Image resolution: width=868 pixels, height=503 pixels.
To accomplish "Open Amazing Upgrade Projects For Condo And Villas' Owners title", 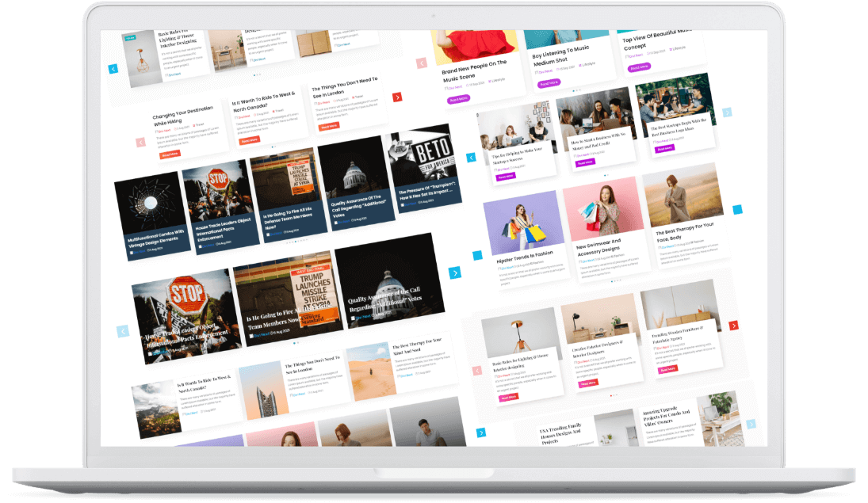I will 667,416.
